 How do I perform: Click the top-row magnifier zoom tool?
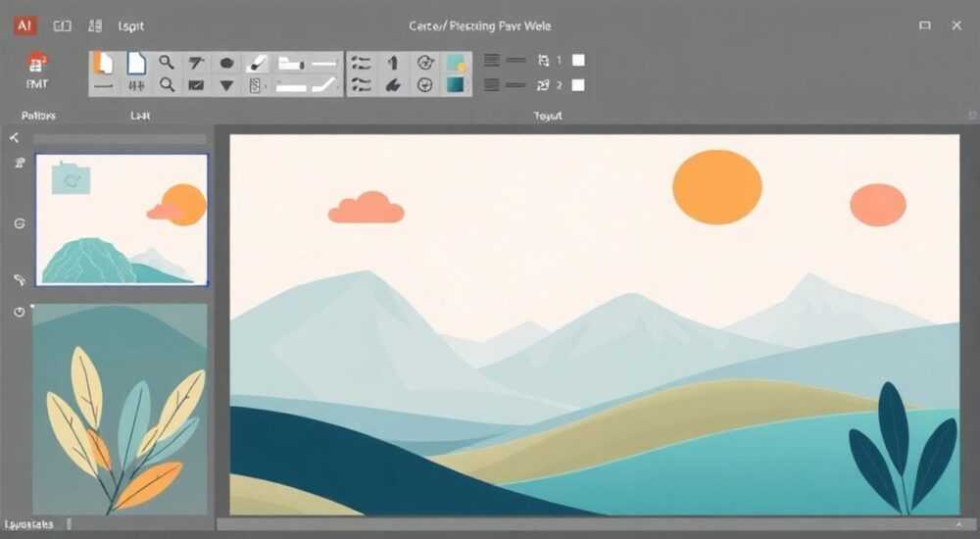point(167,62)
